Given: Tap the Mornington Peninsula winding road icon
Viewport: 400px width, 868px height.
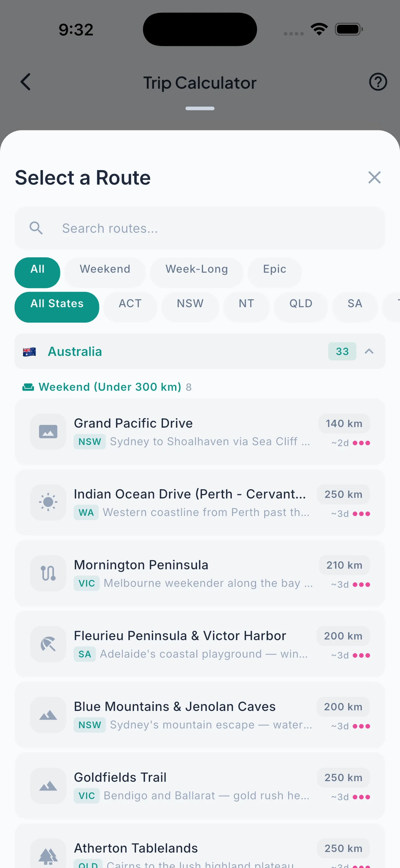Looking at the screenshot, I should [x=48, y=573].
